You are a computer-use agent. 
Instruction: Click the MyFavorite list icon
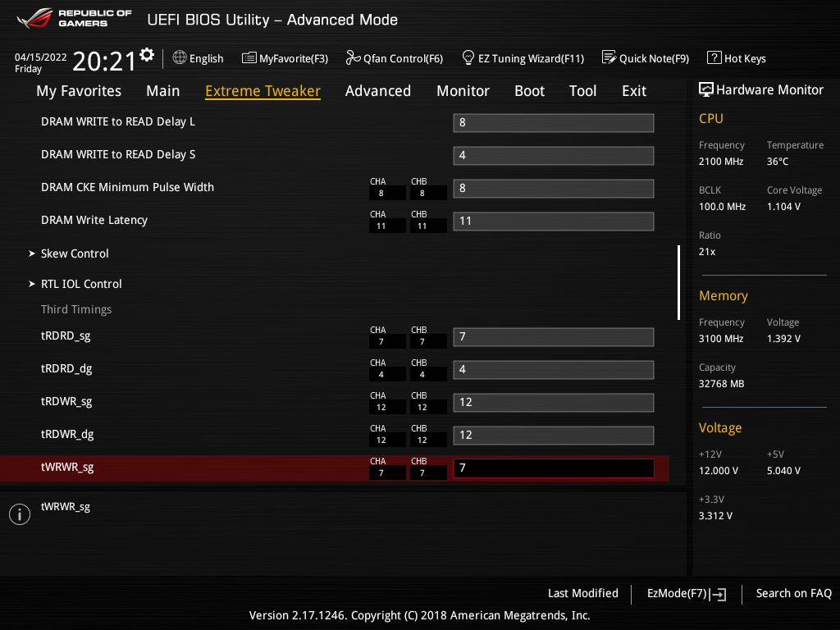(249, 58)
